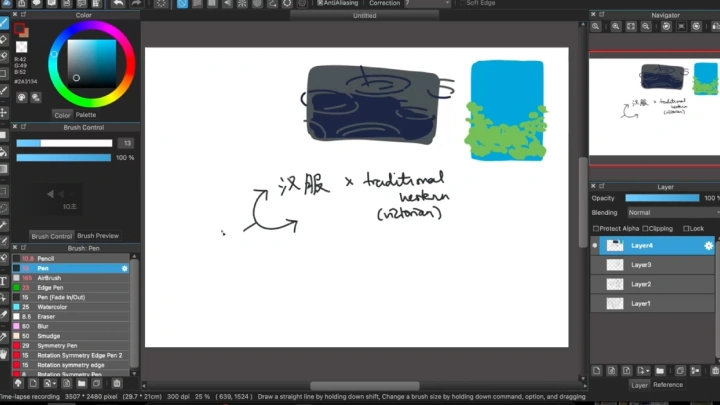Select the Layer3 thumbnail
This screenshot has height=405, width=720.
[615, 265]
